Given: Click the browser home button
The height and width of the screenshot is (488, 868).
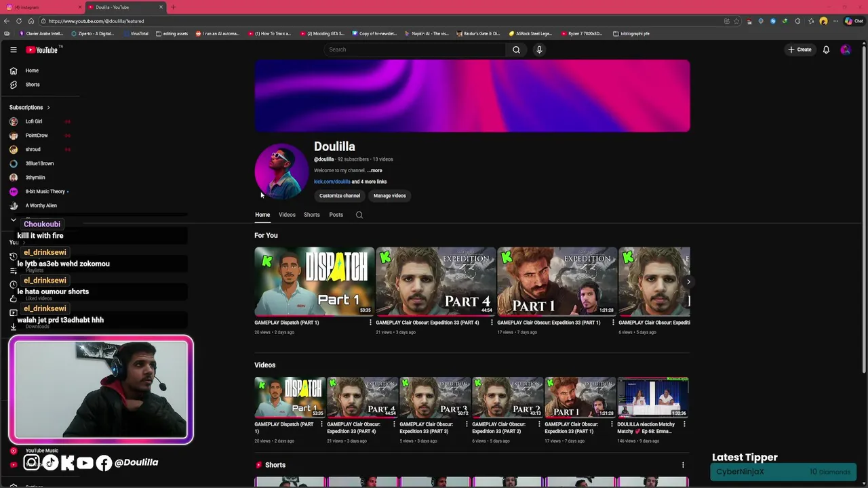Looking at the screenshot, I should pyautogui.click(x=31, y=21).
